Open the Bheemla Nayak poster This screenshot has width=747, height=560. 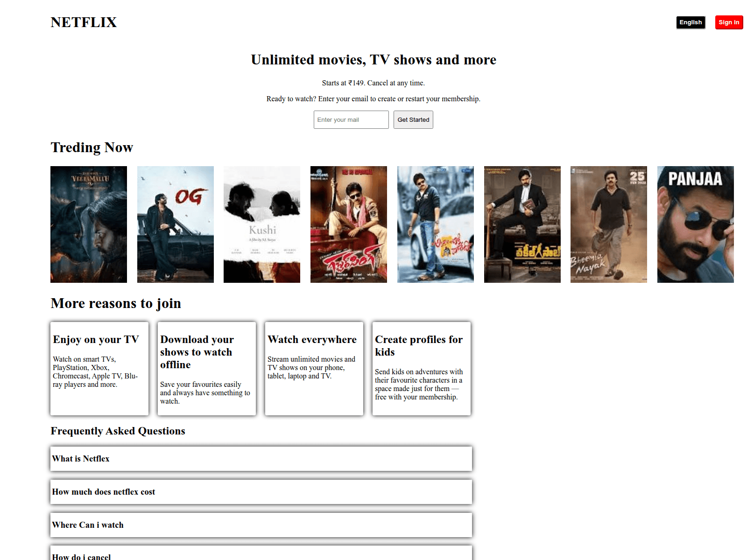point(609,224)
